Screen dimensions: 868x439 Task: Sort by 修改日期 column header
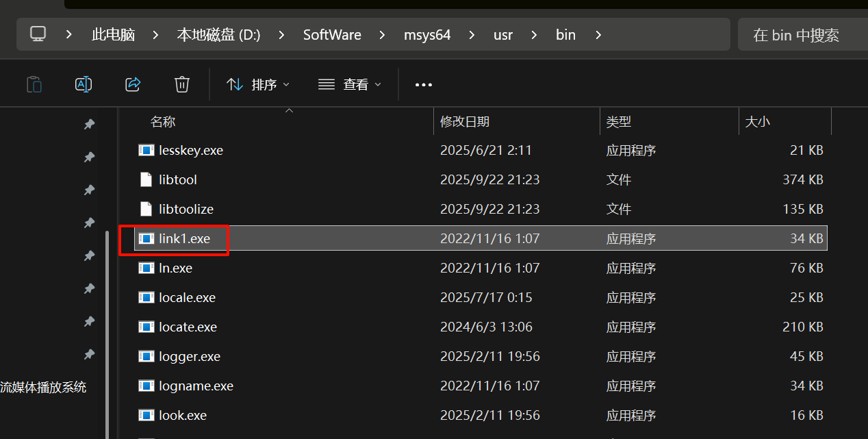[465, 122]
